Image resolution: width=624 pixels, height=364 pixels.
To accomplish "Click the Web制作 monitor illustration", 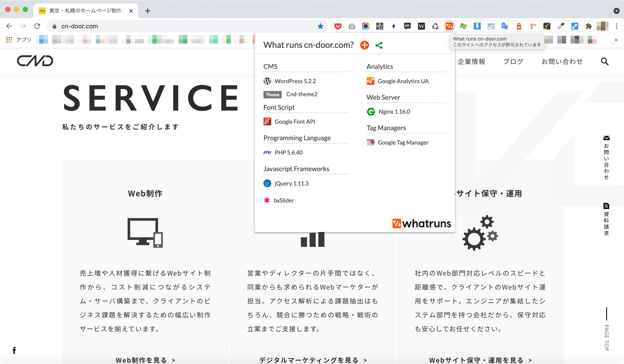I will [x=145, y=233].
